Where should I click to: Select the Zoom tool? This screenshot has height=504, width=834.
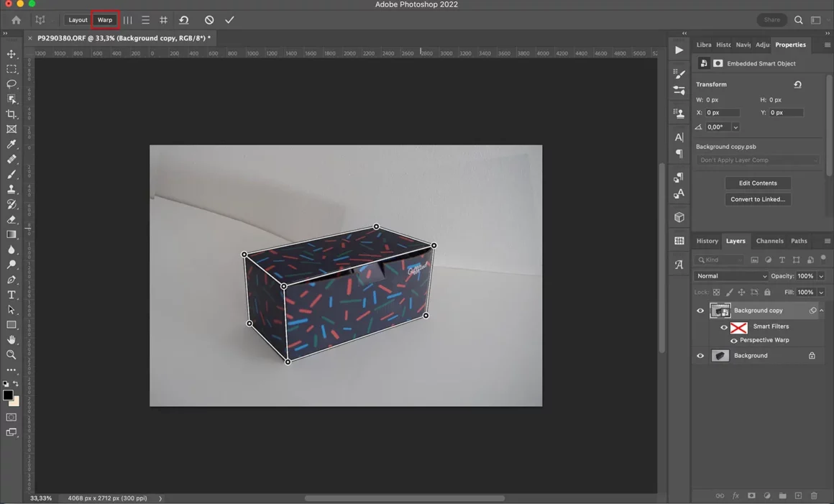coord(12,354)
